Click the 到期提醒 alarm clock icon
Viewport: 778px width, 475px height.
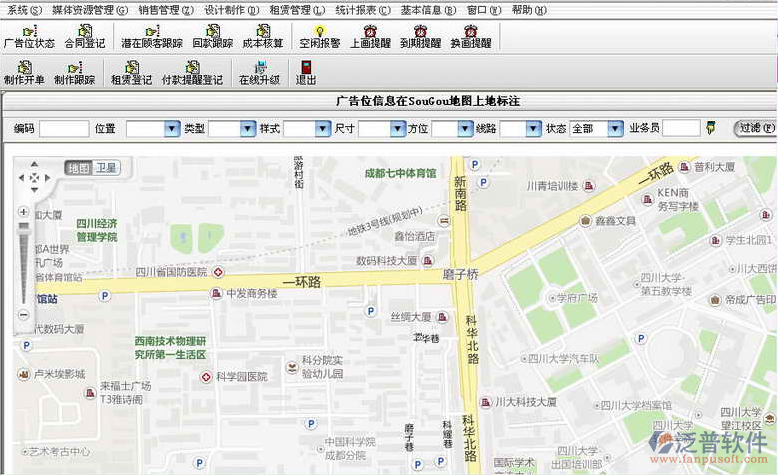421,37
